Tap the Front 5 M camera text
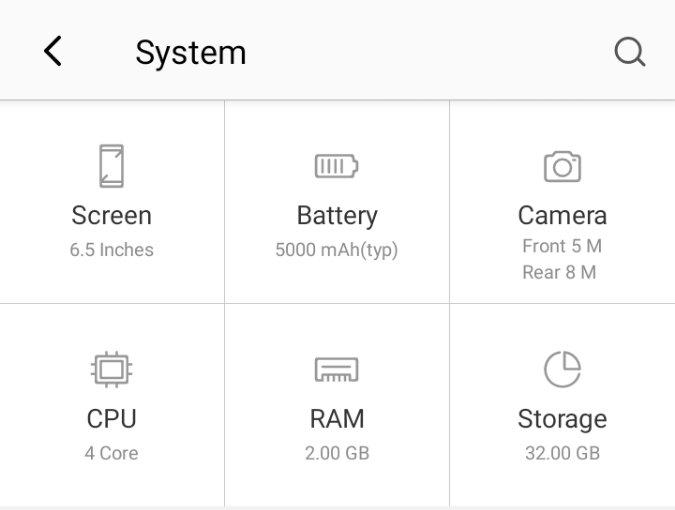The width and height of the screenshot is (675, 510). 562,246
